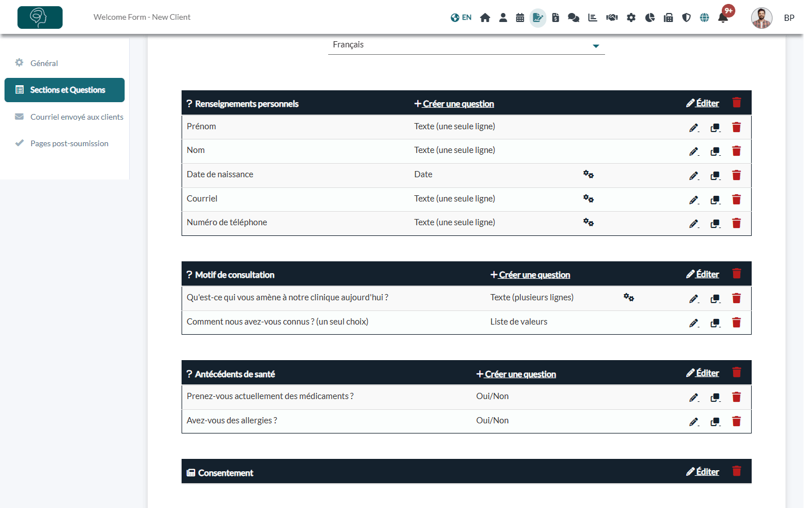Open the clients person icon
Screen dimensions: 812x508
[503, 17]
